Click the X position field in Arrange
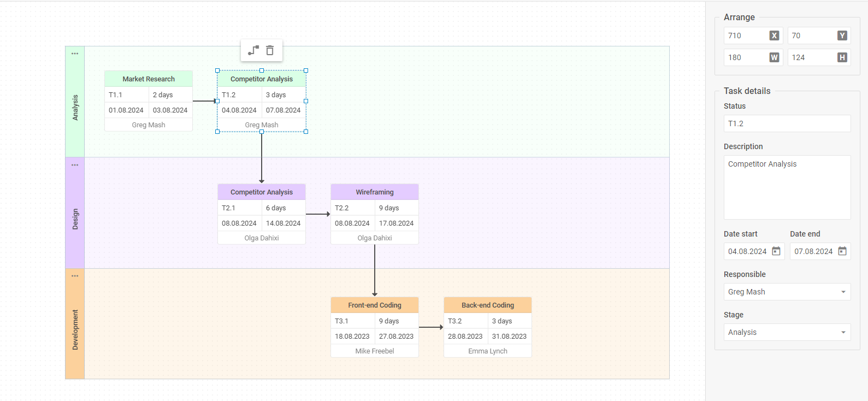 pos(746,36)
